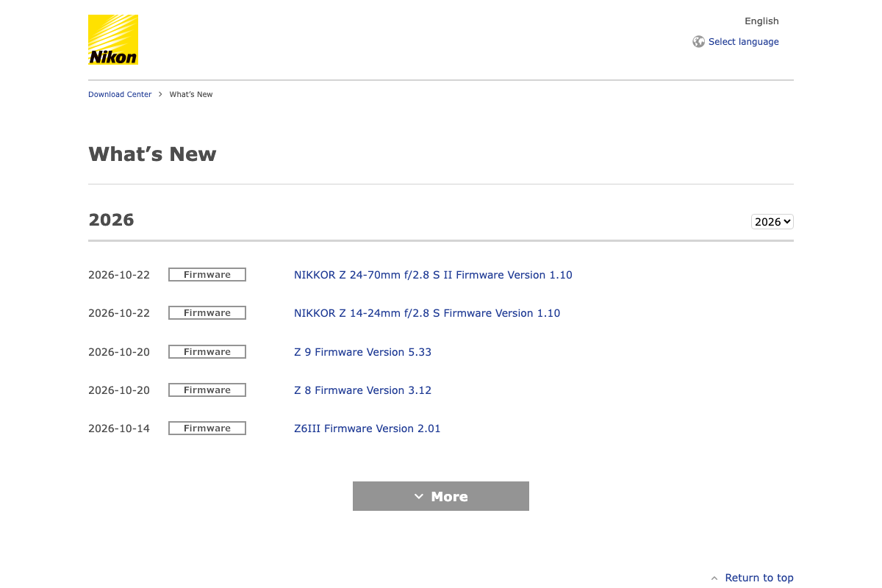Click Firmware tag in Z 8 row
The height and width of the screenshot is (588, 882).
click(x=207, y=390)
